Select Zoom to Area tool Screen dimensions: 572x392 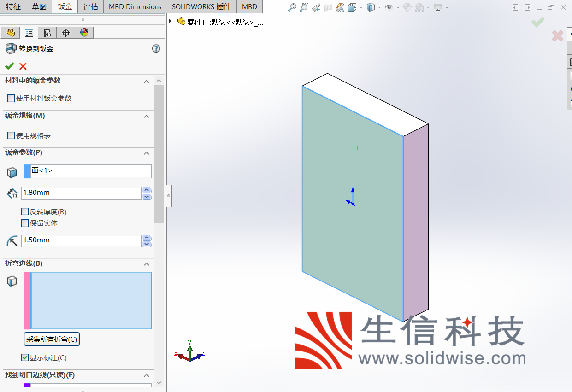click(304, 7)
